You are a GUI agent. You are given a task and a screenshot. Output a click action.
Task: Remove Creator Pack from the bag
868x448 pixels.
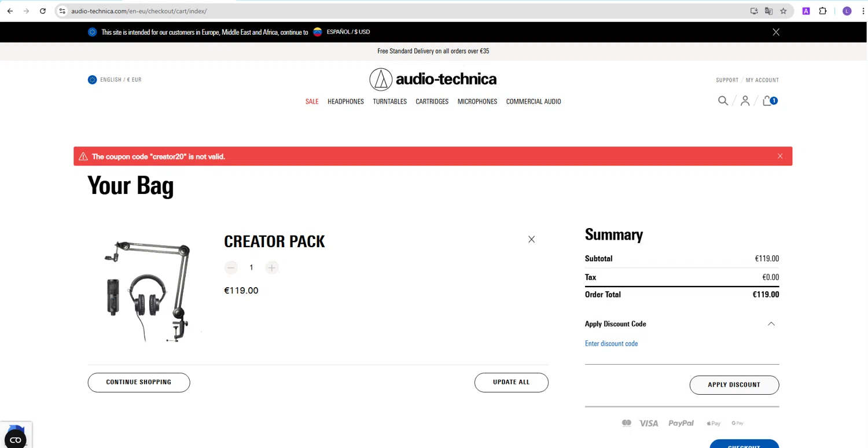531,239
